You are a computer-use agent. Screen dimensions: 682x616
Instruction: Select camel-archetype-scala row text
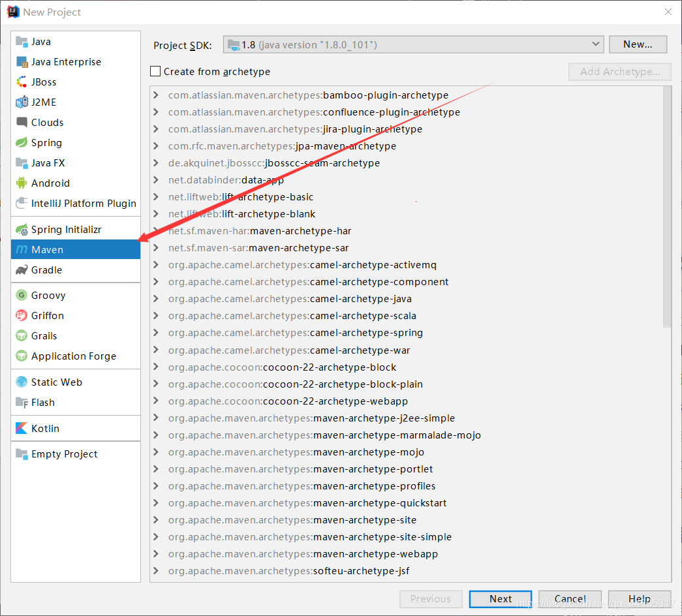pos(292,316)
